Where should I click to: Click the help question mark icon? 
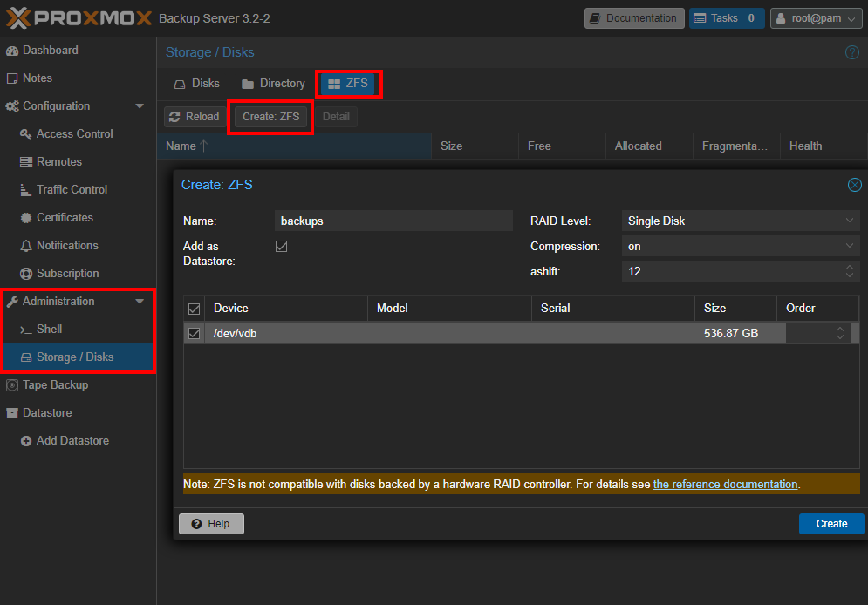click(852, 52)
